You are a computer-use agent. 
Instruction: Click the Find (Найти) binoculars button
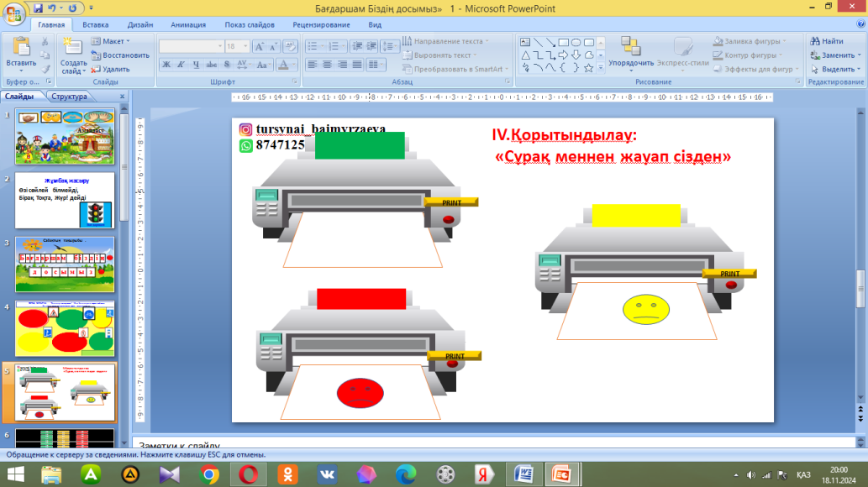point(827,40)
